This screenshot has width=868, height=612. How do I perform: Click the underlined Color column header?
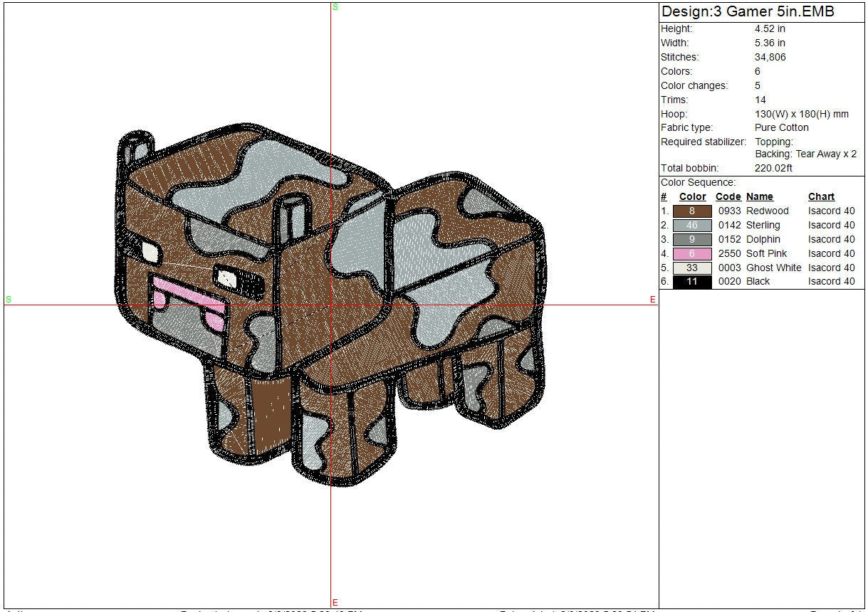tap(692, 197)
